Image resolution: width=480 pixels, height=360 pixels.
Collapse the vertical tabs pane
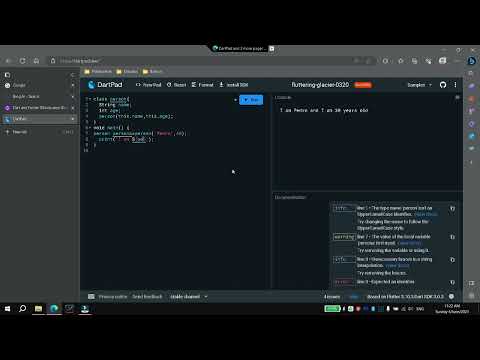pos(73,75)
